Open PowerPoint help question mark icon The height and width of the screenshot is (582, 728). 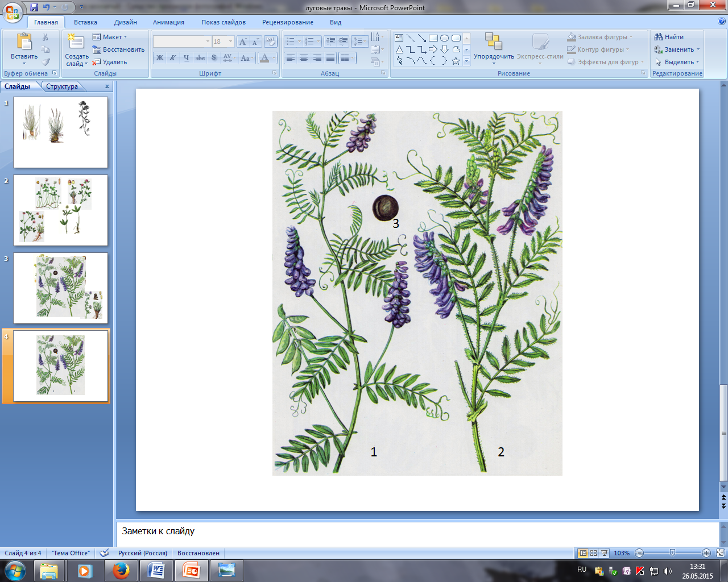(x=722, y=22)
